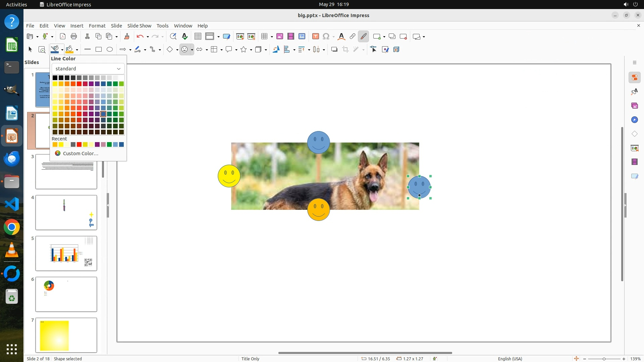Open the Format menu
This screenshot has height=362, width=644.
click(97, 26)
